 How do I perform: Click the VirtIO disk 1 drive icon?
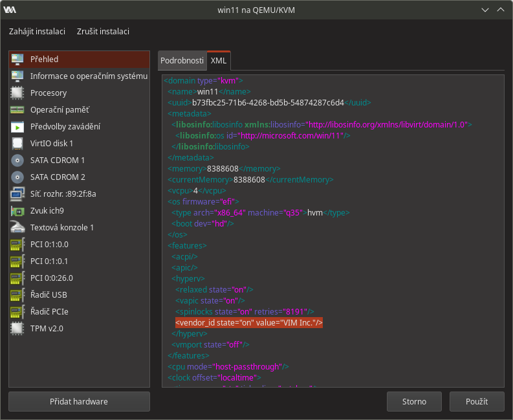pyautogui.click(x=17, y=144)
